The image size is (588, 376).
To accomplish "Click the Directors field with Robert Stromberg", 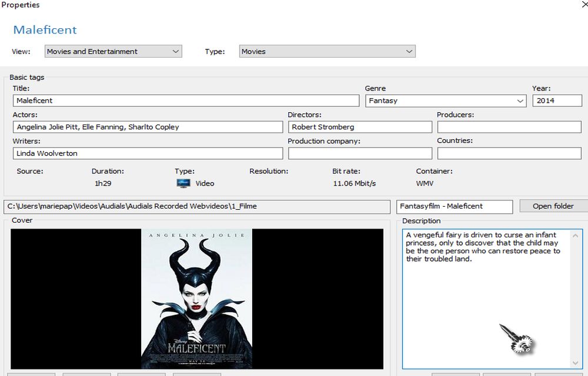I will tap(360, 127).
